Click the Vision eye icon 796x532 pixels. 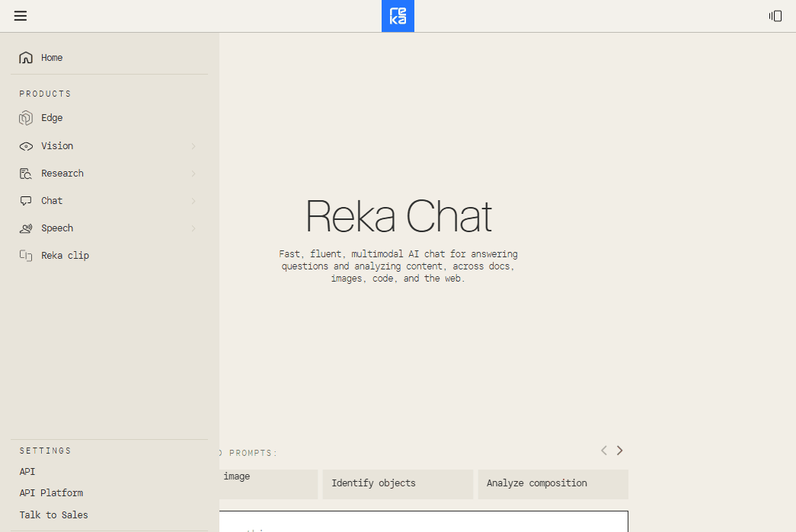[x=25, y=145]
